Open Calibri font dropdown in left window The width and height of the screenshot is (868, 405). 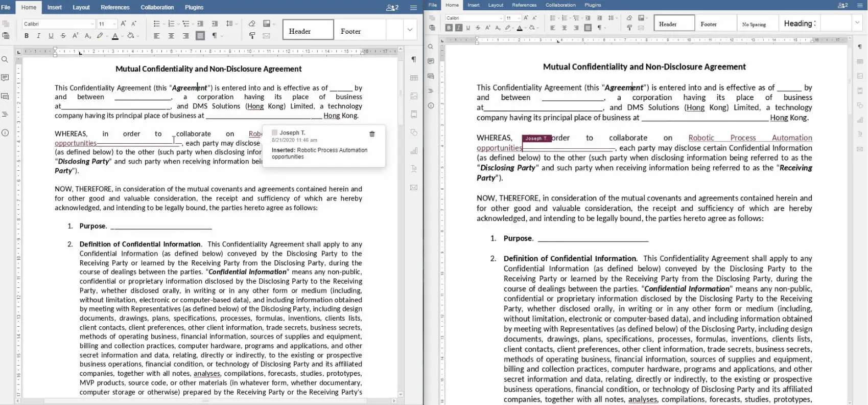point(92,24)
